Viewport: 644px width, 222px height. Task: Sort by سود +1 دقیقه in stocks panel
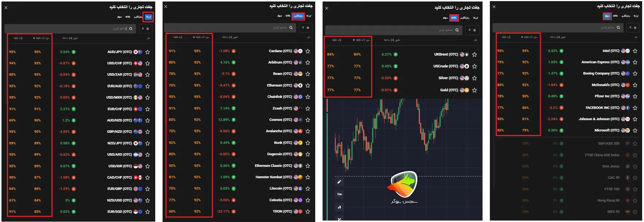tap(529, 37)
